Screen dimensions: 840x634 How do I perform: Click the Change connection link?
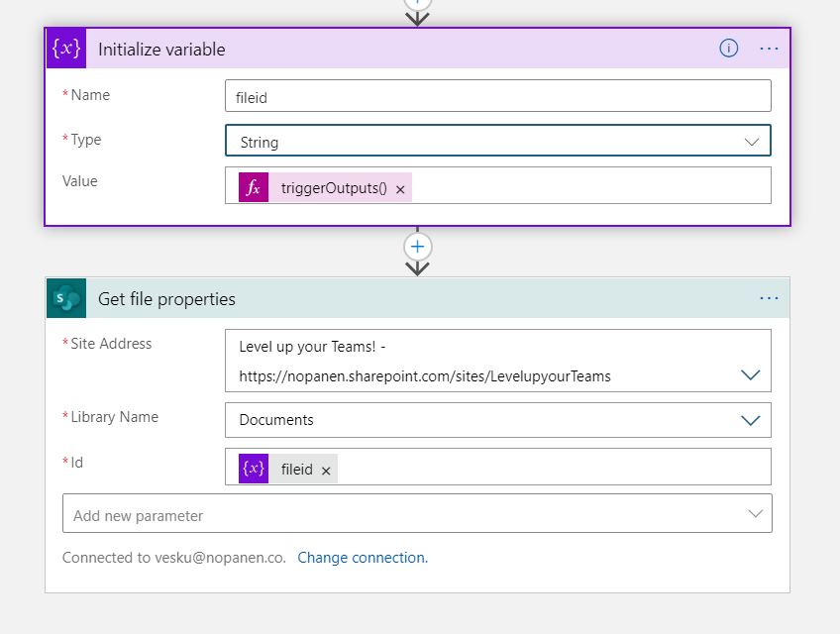pos(363,558)
